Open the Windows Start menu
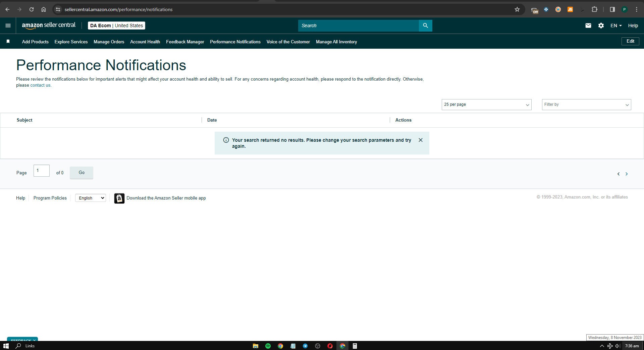The width and height of the screenshot is (644, 350). pos(6,346)
